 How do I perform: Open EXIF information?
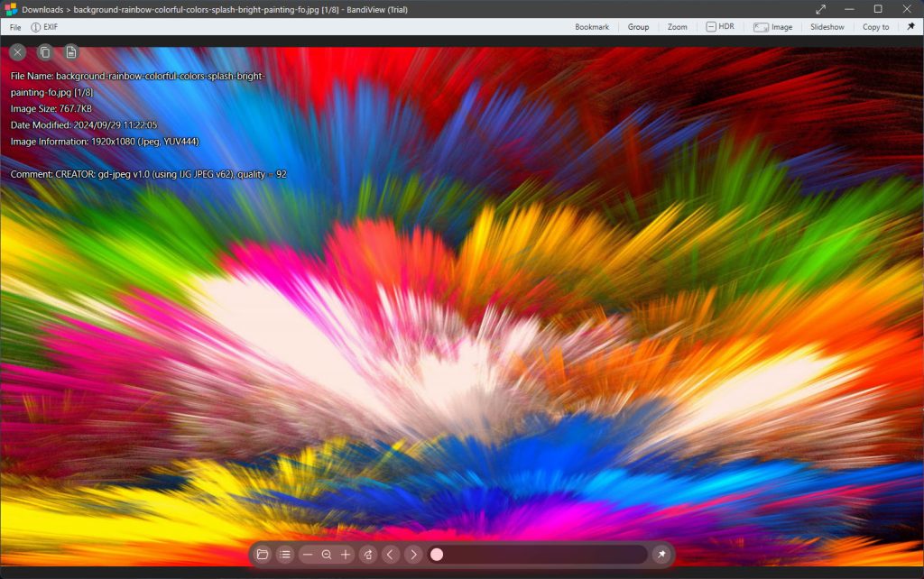tap(45, 27)
